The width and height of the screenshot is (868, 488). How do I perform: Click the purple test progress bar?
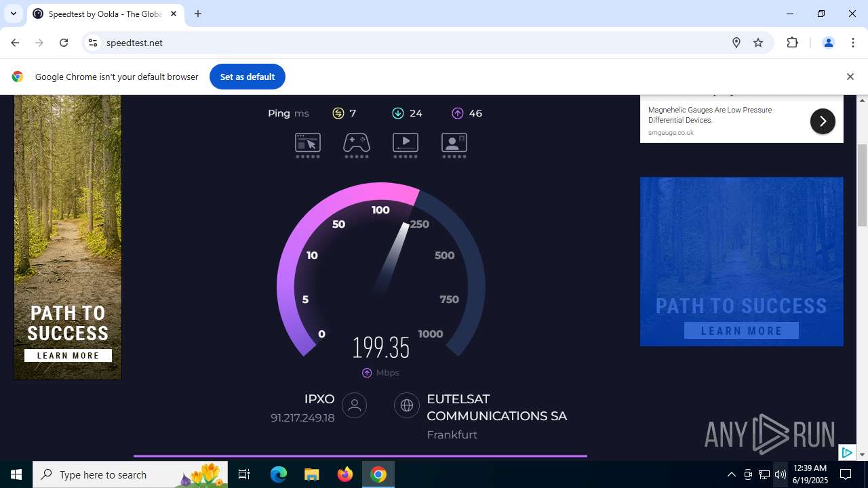point(360,456)
